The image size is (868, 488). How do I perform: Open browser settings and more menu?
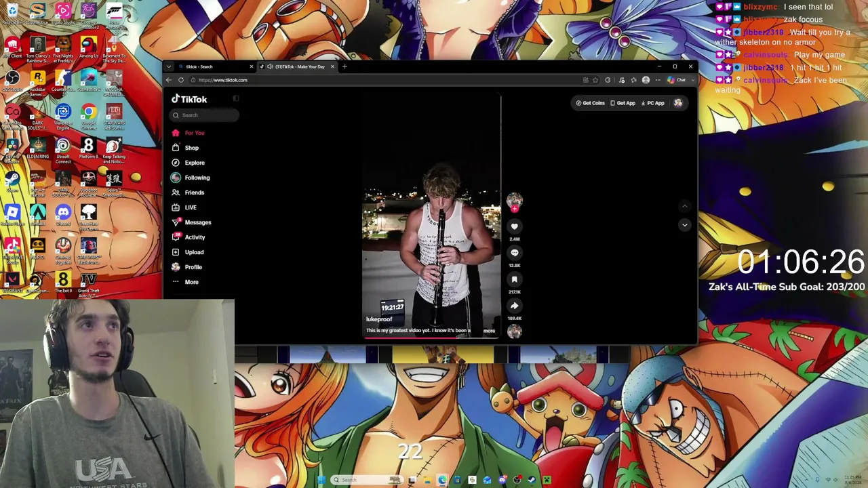click(658, 80)
